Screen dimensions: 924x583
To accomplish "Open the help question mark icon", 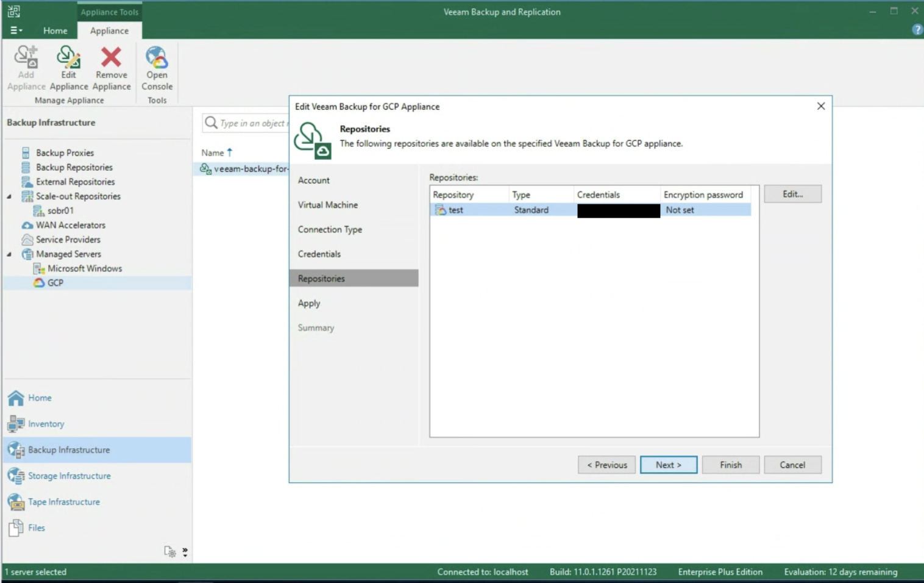I will [x=917, y=30].
